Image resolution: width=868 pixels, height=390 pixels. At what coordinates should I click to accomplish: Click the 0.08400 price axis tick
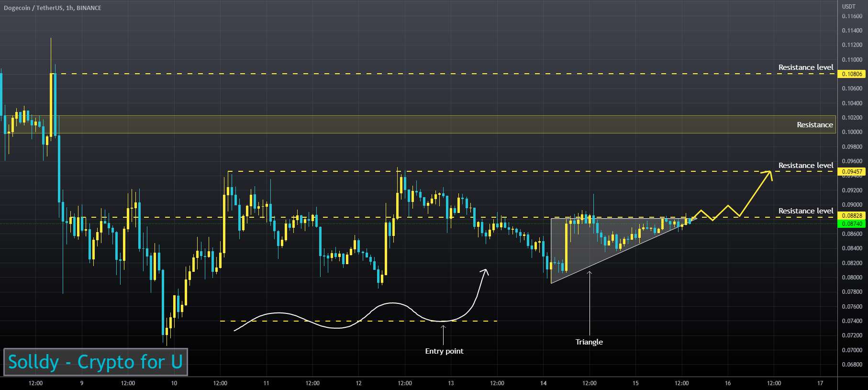(852, 248)
